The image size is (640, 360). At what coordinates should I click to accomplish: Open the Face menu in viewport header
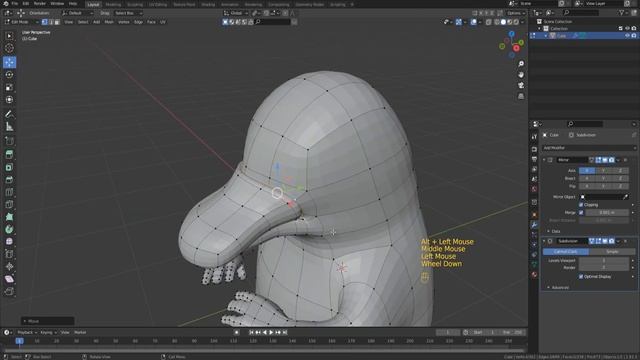[151, 22]
